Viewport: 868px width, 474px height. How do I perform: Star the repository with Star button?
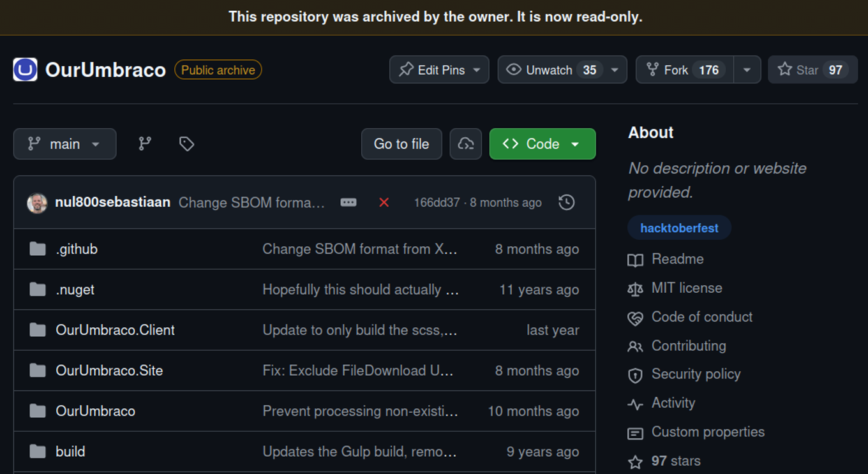(x=812, y=70)
